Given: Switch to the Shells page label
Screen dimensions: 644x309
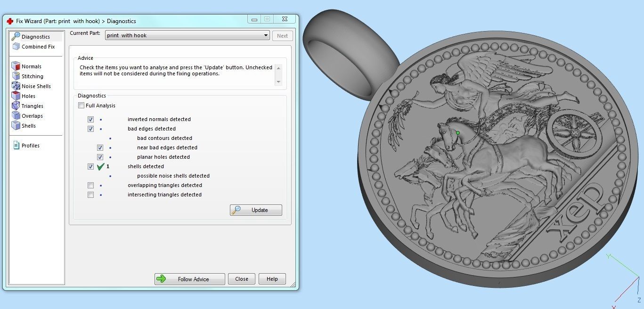Looking at the screenshot, I should tap(29, 126).
